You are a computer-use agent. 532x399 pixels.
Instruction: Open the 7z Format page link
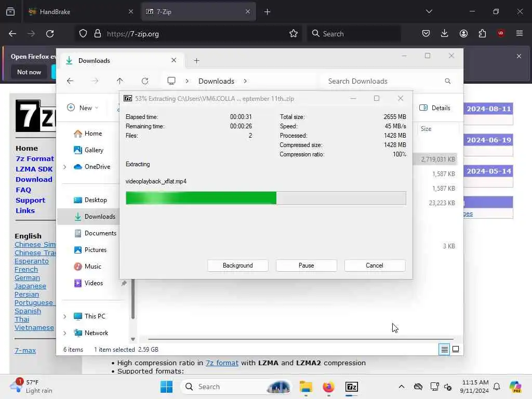(x=35, y=158)
